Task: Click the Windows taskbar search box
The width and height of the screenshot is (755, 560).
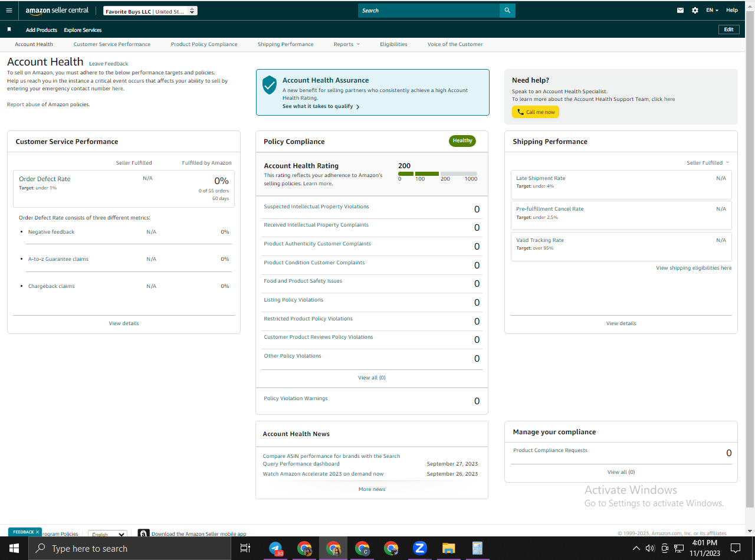Action: click(129, 548)
